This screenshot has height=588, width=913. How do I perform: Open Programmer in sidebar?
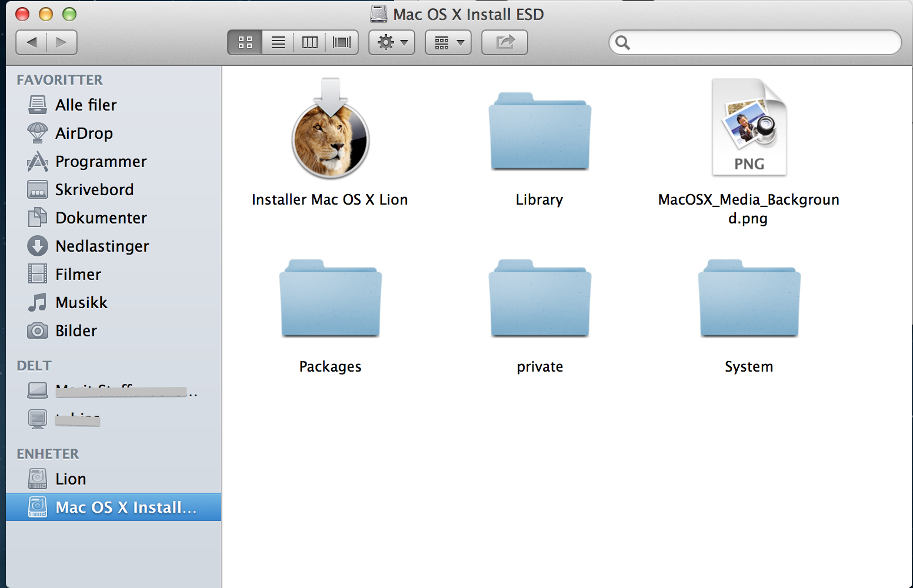(114, 161)
